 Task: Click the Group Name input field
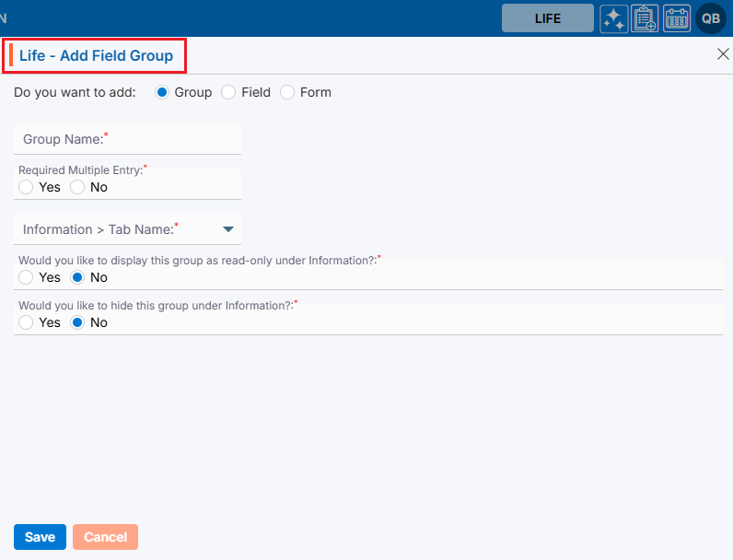click(127, 139)
